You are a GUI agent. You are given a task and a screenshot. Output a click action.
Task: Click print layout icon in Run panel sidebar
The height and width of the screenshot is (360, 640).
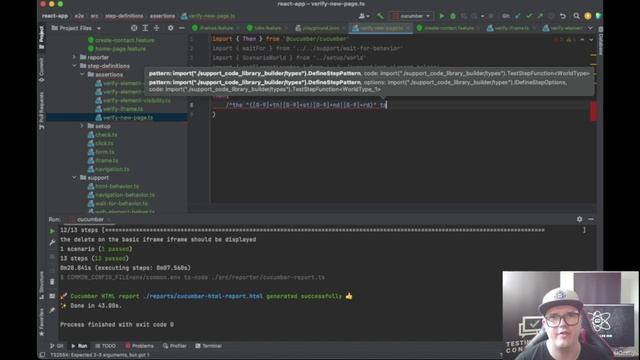52,296
